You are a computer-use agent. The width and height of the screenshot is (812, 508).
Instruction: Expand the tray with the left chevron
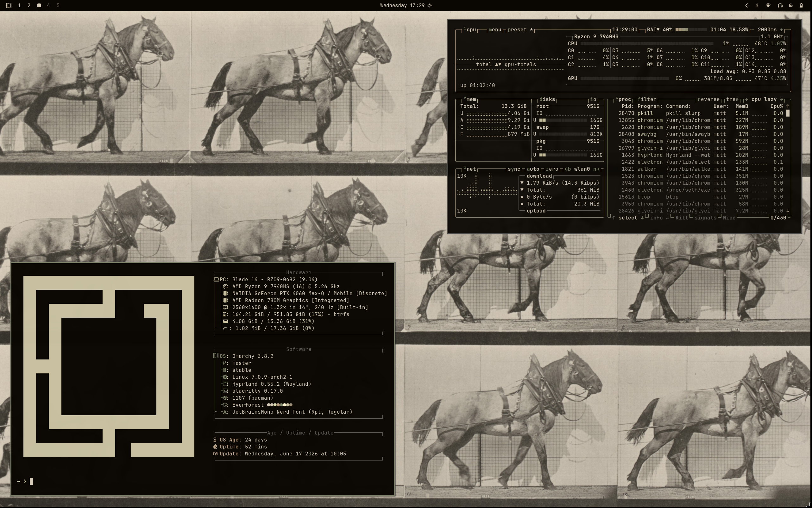(746, 5)
